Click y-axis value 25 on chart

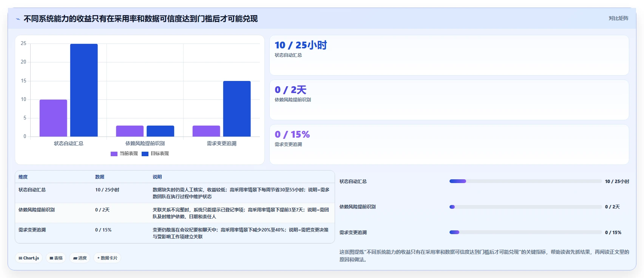pos(23,43)
